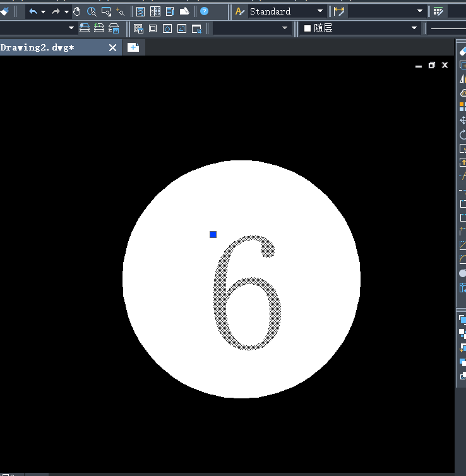
Task: Click the rolled sheet icon
Action: click(184, 12)
